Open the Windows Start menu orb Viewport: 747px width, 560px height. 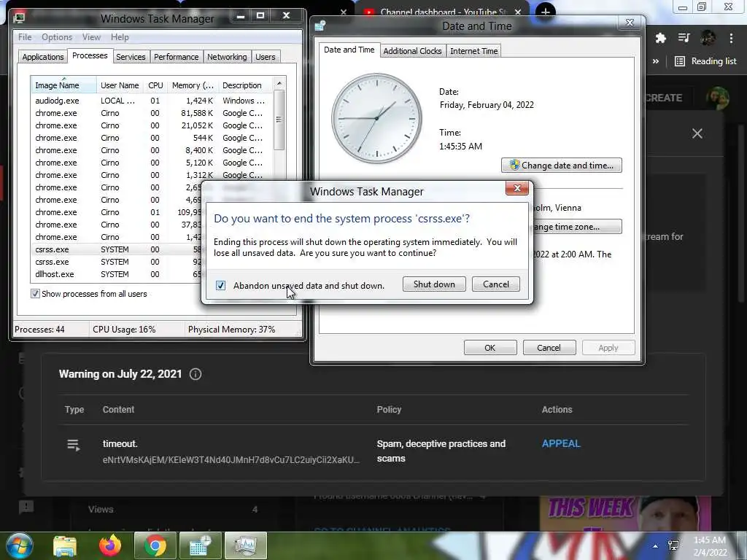coord(20,545)
